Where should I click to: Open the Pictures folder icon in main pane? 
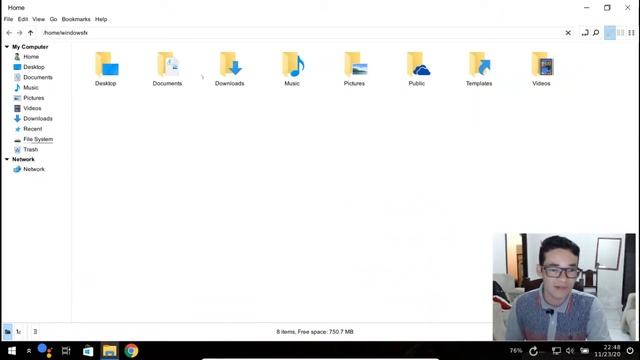pyautogui.click(x=355, y=64)
